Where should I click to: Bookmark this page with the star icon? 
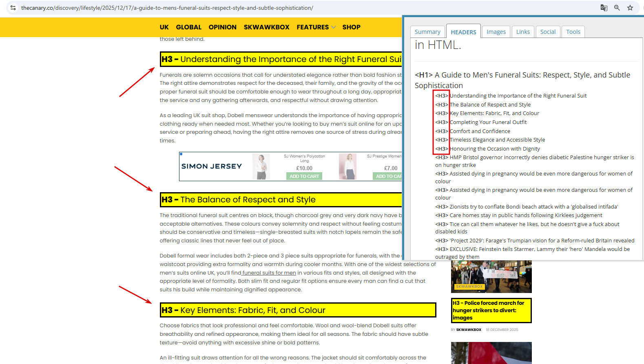(x=630, y=8)
